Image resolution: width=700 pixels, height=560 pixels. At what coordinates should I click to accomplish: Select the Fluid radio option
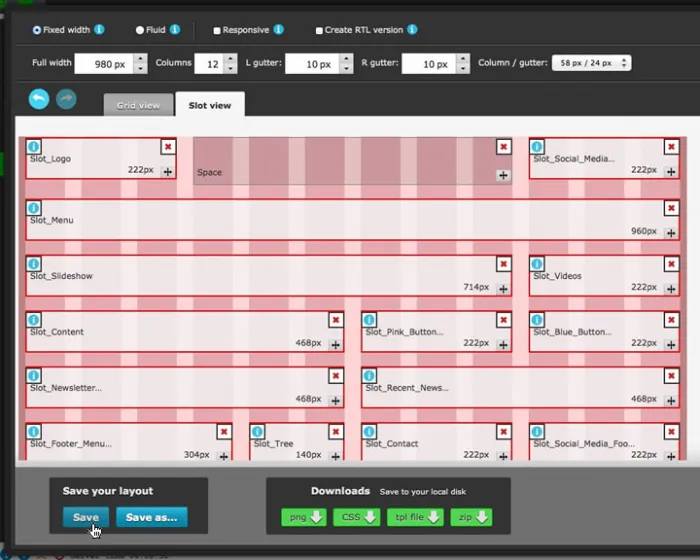[140, 30]
